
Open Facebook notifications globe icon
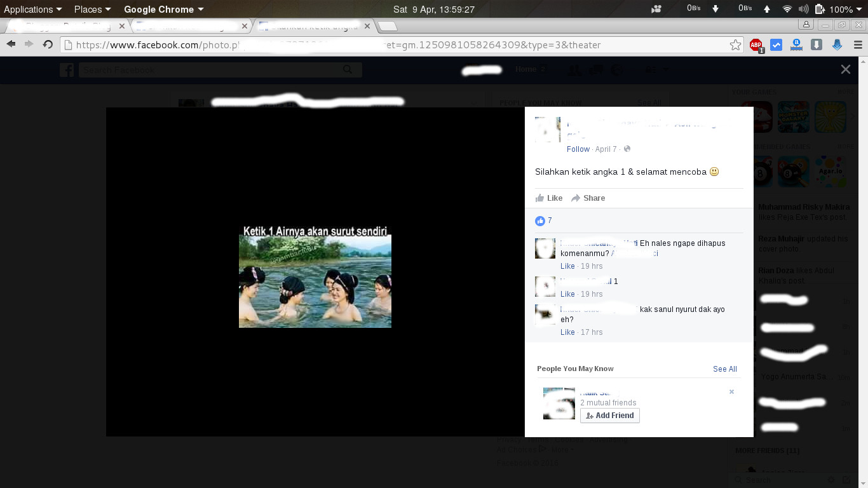pyautogui.click(x=616, y=70)
